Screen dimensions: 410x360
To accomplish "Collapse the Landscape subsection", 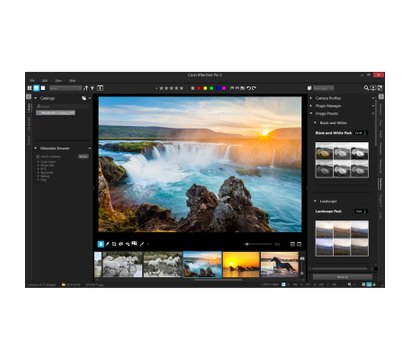I will (315, 201).
